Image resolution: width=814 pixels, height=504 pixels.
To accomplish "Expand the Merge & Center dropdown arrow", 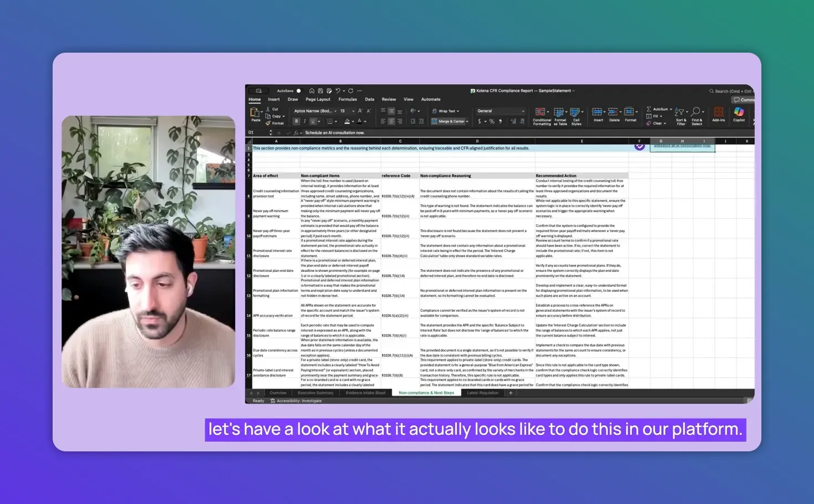I will (467, 121).
